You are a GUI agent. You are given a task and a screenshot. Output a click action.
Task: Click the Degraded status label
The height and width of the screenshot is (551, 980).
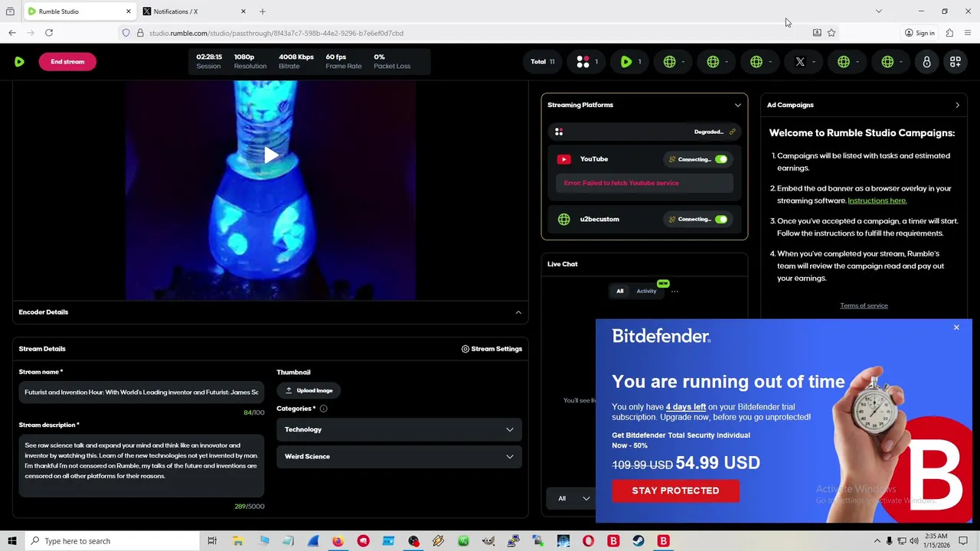(x=708, y=132)
